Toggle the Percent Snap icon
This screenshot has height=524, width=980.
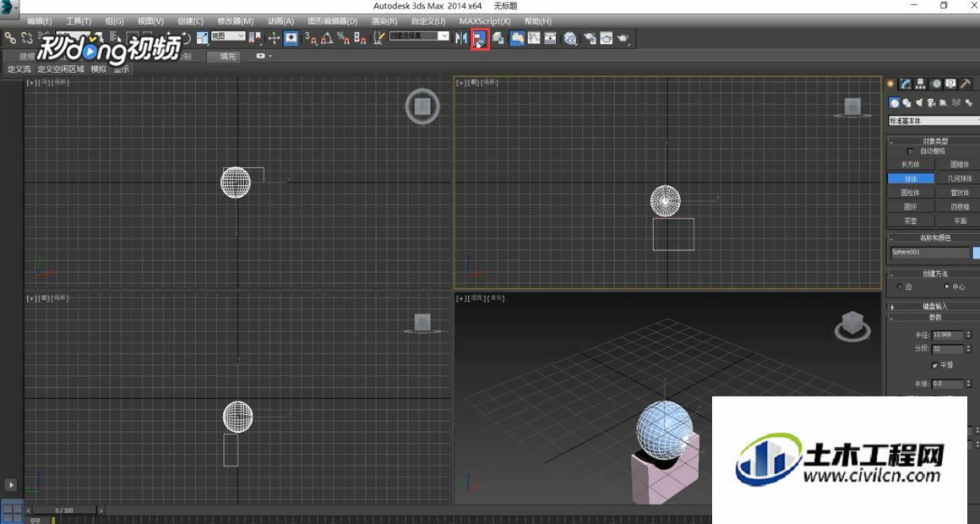344,38
